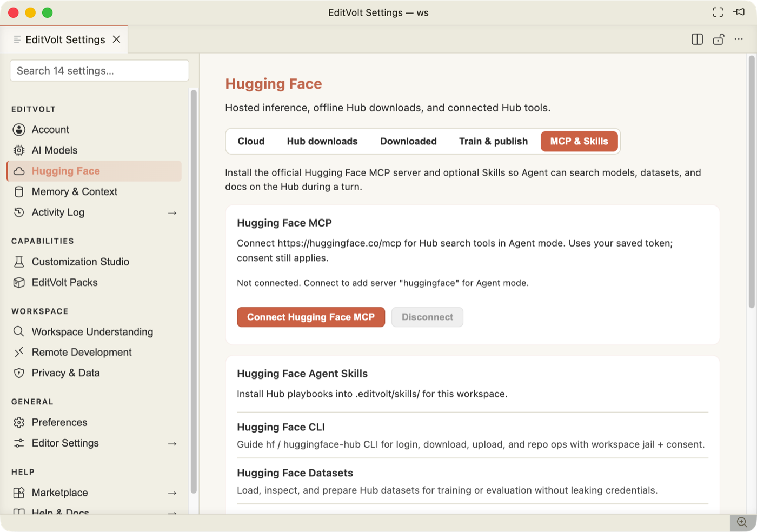Switch to the Hub downloads tab
The height and width of the screenshot is (532, 757).
pyautogui.click(x=322, y=142)
